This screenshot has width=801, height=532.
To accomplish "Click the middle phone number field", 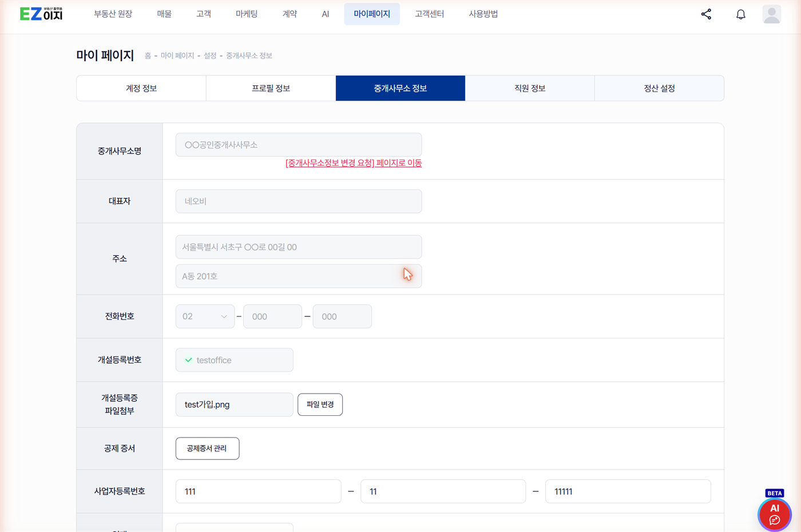I will click(272, 316).
